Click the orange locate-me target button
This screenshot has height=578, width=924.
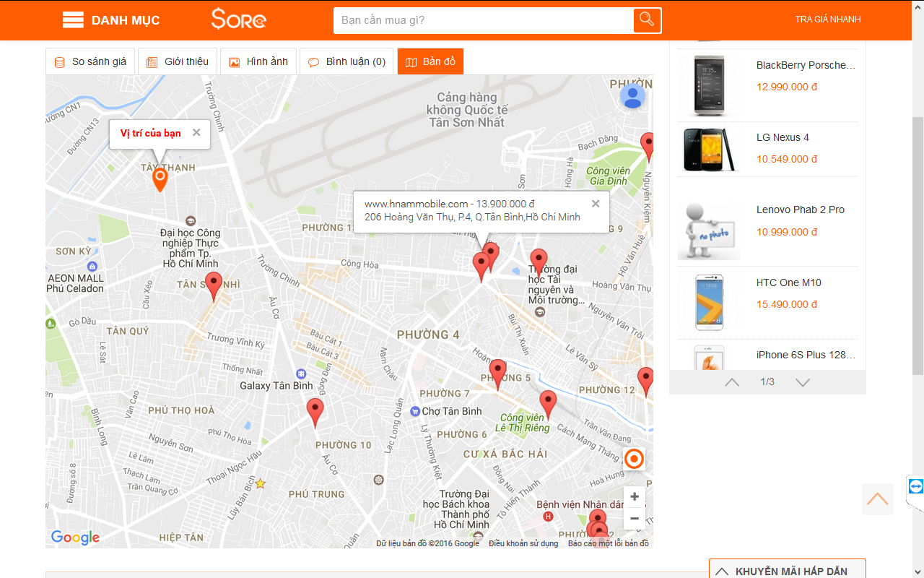tap(634, 459)
